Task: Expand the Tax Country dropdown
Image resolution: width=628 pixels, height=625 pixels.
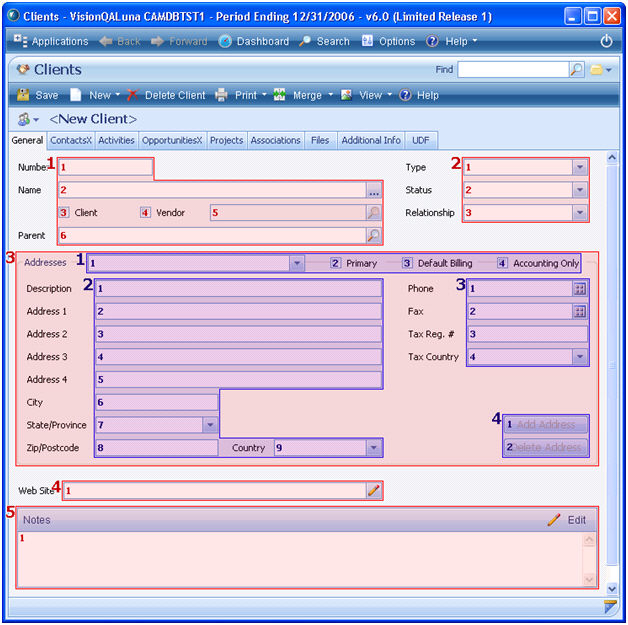Action: tap(580, 357)
